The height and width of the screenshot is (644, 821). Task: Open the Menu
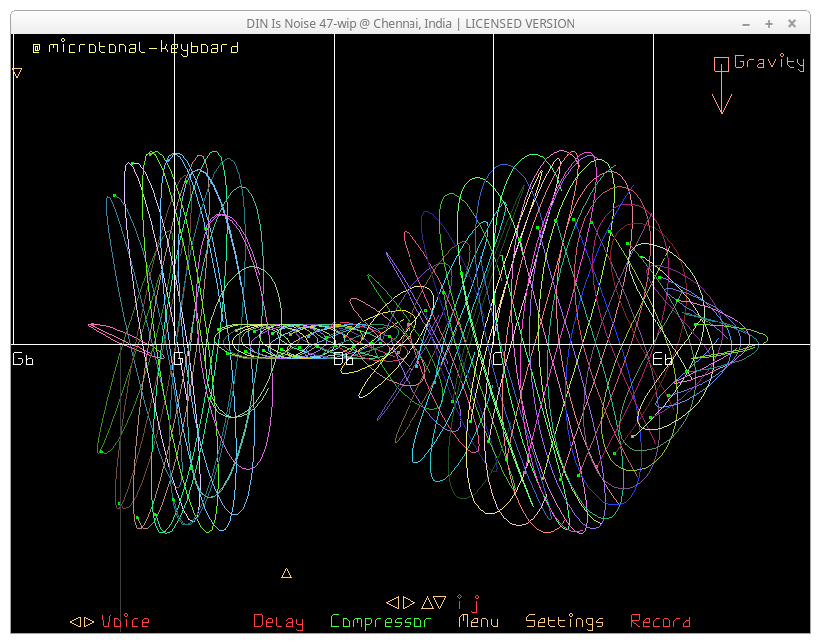(478, 622)
